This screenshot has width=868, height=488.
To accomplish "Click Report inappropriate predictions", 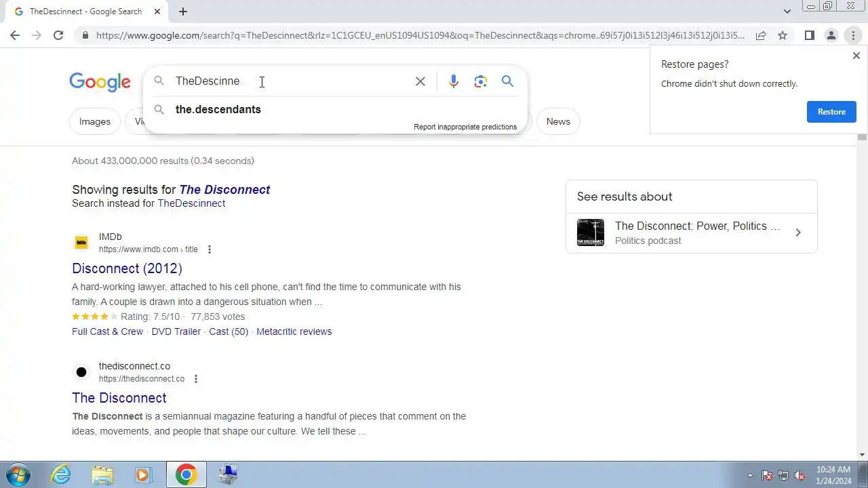I will (465, 127).
